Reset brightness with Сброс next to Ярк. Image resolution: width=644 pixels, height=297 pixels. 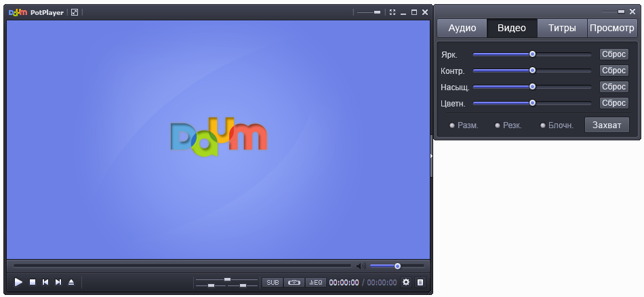(x=614, y=54)
